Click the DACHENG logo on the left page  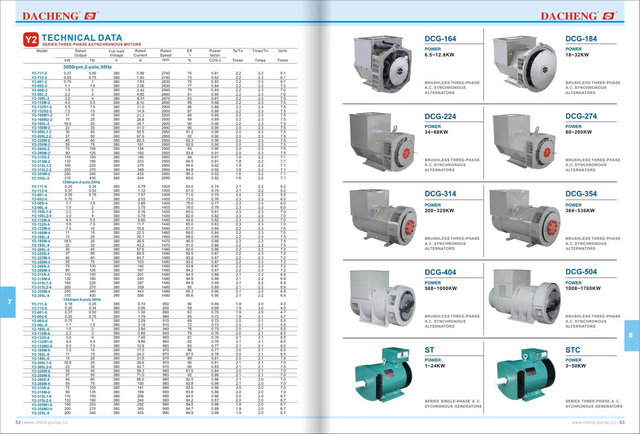(x=60, y=16)
